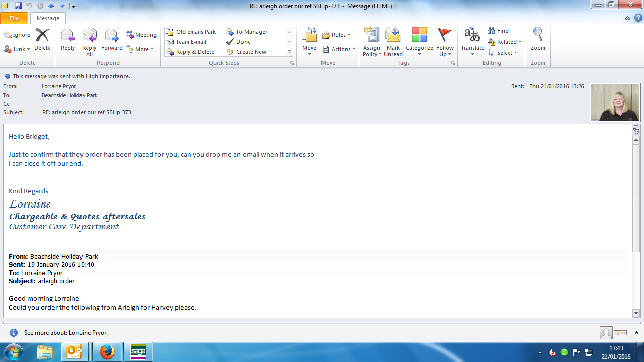Run the Done quick step
This screenshot has height=362, width=644.
coord(238,42)
